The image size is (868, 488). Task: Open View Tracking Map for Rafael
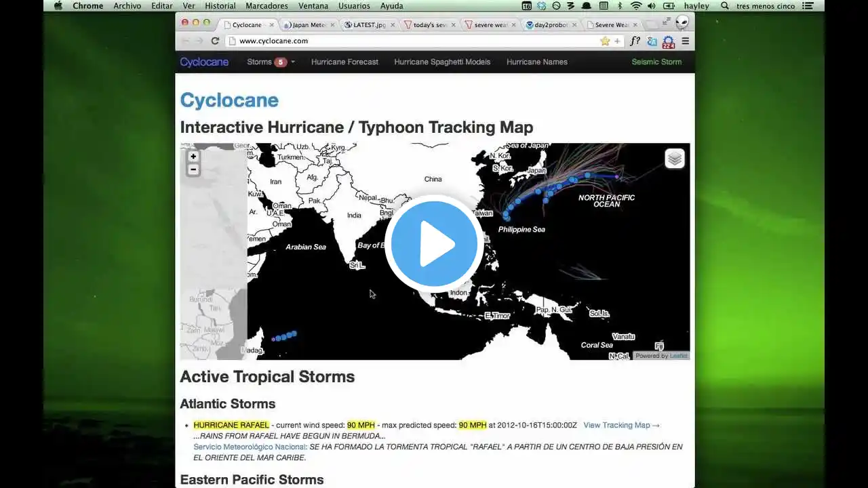pyautogui.click(x=621, y=425)
